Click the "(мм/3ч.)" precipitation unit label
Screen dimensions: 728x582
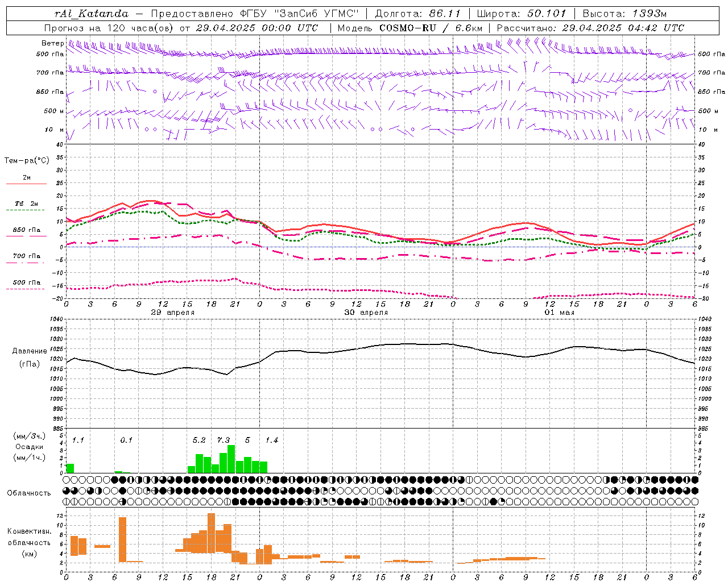[x=29, y=436]
